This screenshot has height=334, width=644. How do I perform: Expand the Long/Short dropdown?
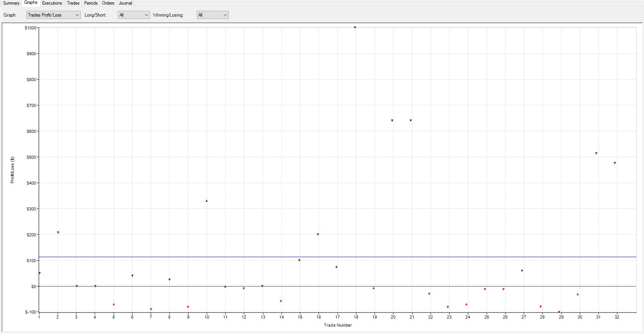134,15
